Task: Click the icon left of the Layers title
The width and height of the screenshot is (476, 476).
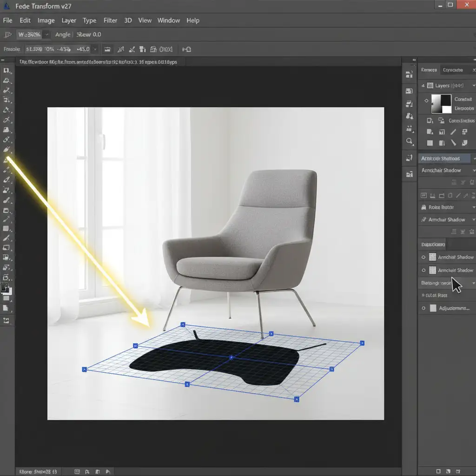Action: (429, 86)
